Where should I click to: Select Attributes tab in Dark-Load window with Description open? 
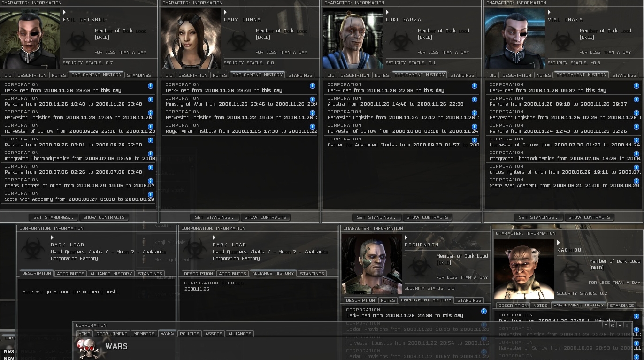coord(70,274)
